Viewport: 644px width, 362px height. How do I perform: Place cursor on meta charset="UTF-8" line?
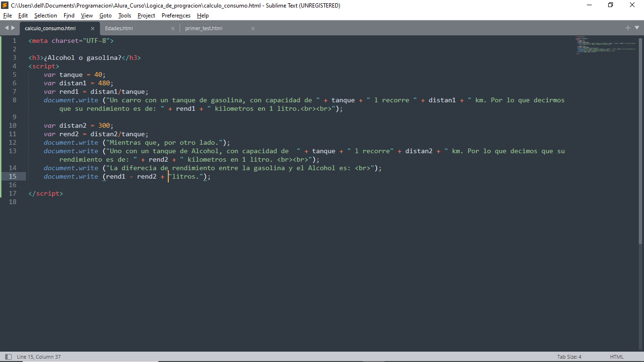pos(71,41)
